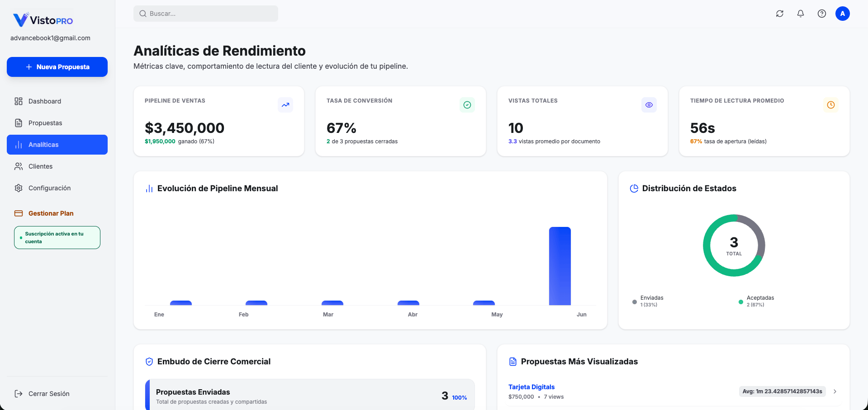This screenshot has height=410, width=868.
Task: Click the '3 TOTAL' donut center label
Action: [x=734, y=246]
